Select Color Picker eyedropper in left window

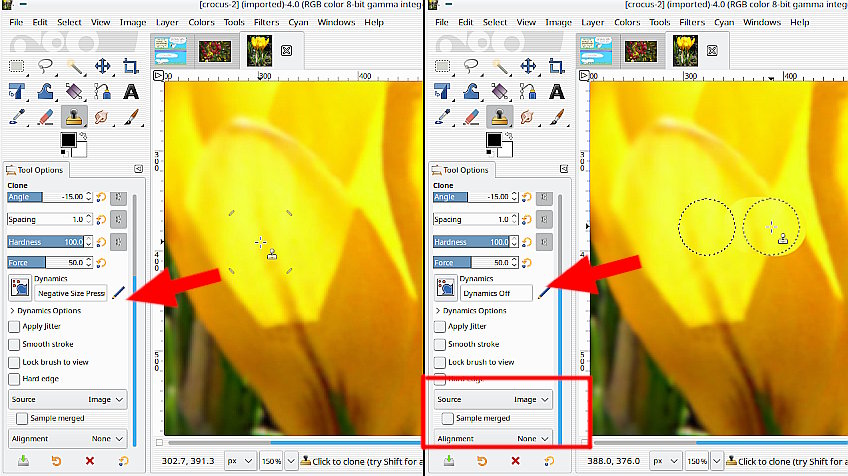17,117
